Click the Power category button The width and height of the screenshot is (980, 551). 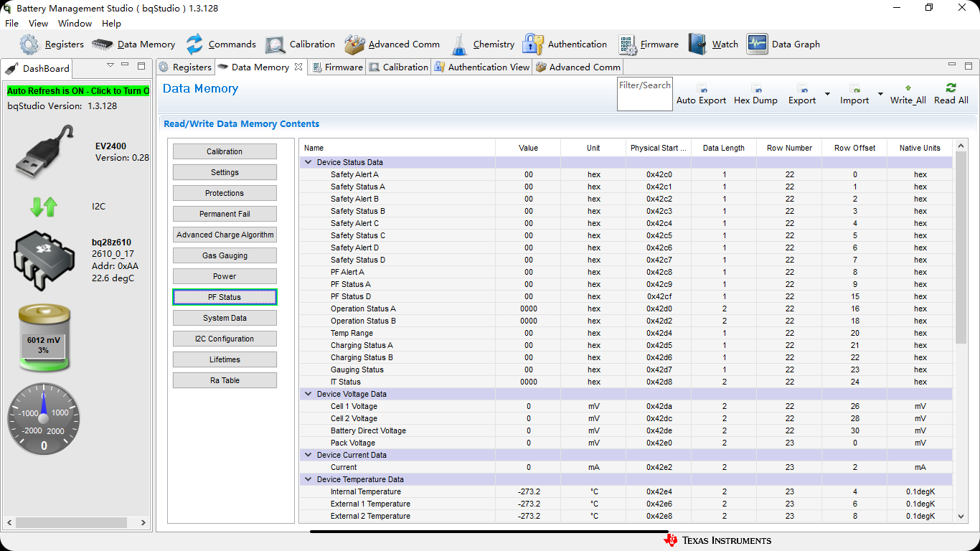(225, 277)
